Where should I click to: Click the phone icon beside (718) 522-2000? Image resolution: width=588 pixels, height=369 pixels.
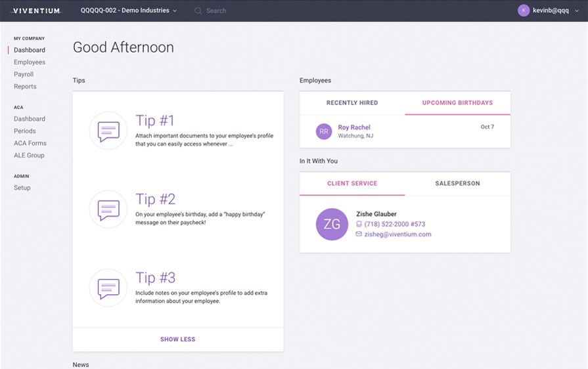(x=359, y=224)
